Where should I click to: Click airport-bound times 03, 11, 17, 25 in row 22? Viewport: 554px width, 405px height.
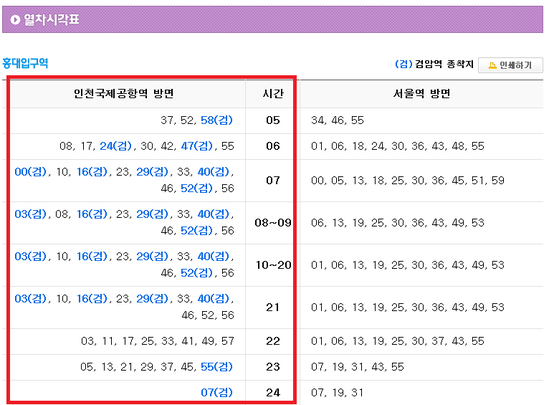[x=158, y=341]
